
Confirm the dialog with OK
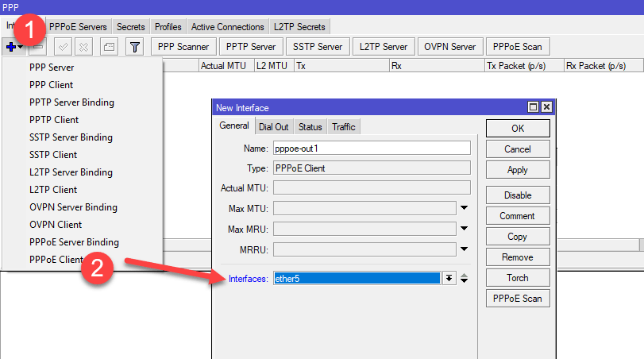click(x=518, y=129)
